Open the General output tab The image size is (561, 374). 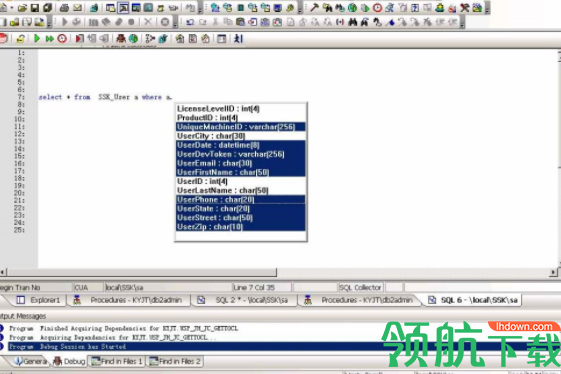[30, 361]
